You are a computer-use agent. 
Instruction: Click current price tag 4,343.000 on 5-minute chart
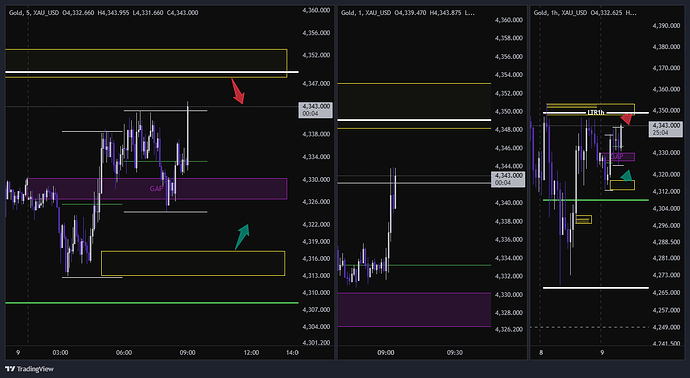tap(315, 110)
